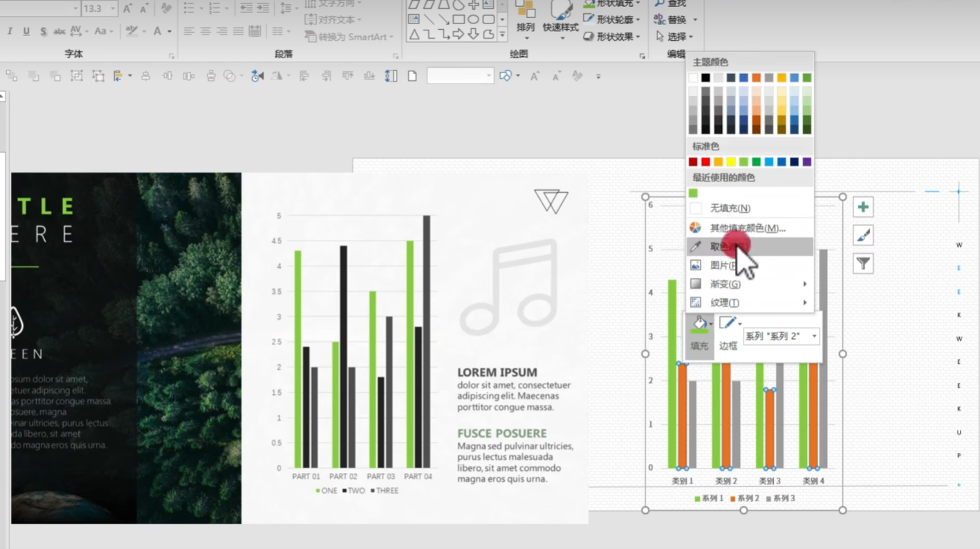Pick the black theme color swatch
Viewport: 980px width, 549px height.
[x=705, y=77]
